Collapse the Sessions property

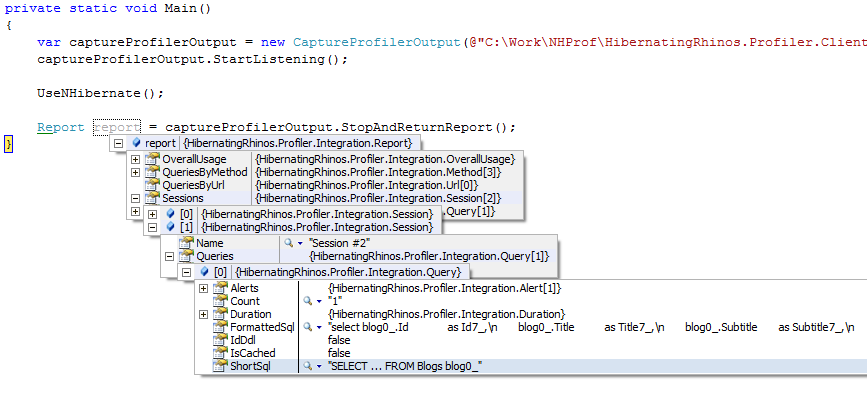point(135,198)
